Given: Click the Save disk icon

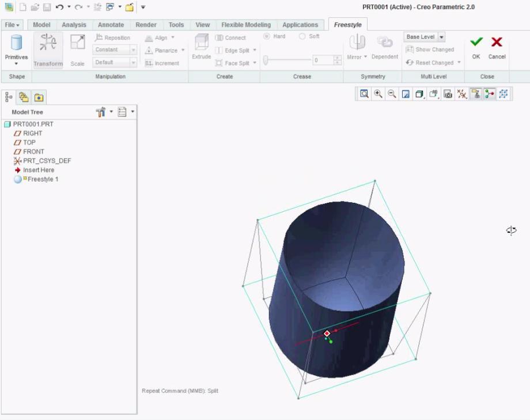Looking at the screenshot, I should point(47,7).
